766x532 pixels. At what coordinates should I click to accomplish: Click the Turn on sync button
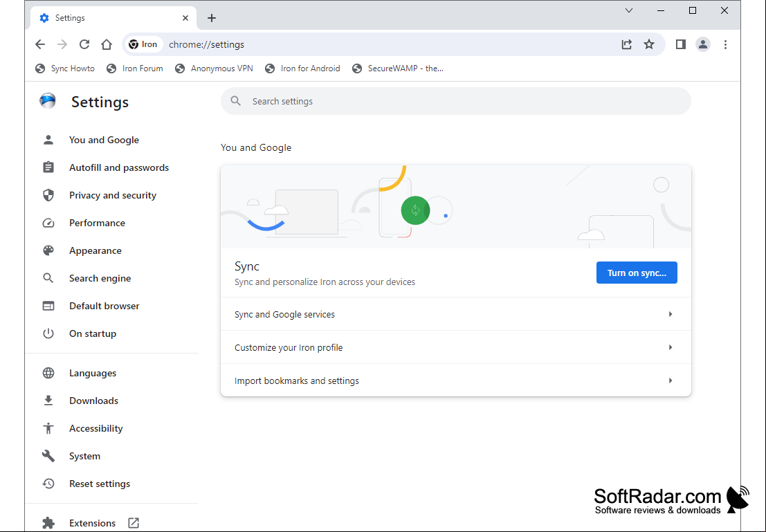click(637, 273)
